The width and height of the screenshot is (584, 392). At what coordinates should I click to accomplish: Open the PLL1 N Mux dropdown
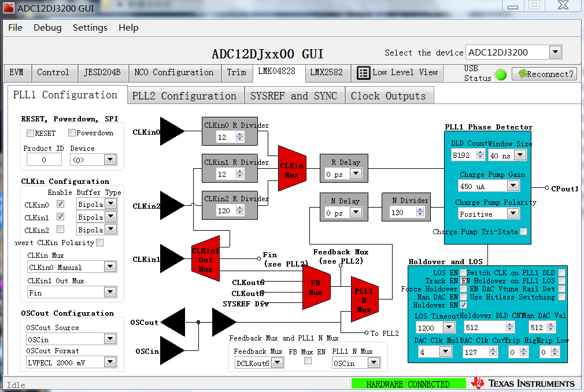click(x=374, y=363)
